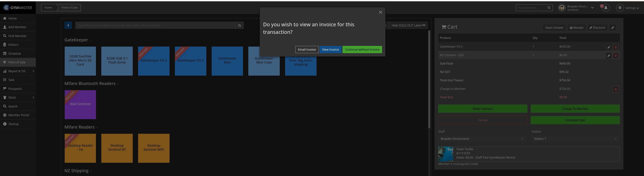Image resolution: width=644 pixels, height=176 pixels.
Task: Edit the NZ Couriers - E20 cart line
Action: click(609, 56)
